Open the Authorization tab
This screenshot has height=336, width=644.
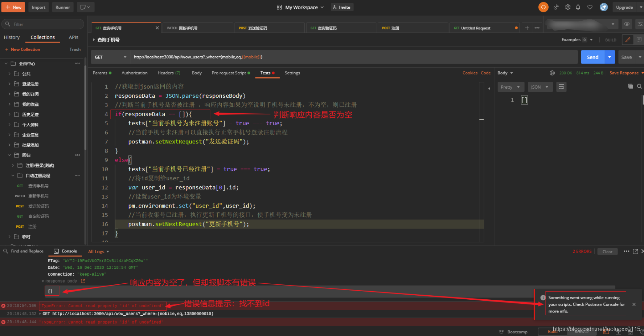click(x=135, y=73)
